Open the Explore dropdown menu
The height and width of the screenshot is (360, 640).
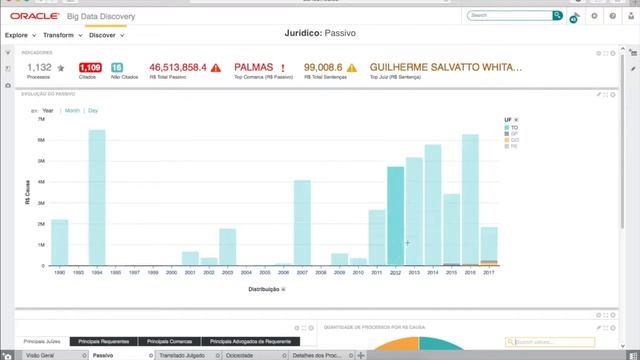[20, 35]
